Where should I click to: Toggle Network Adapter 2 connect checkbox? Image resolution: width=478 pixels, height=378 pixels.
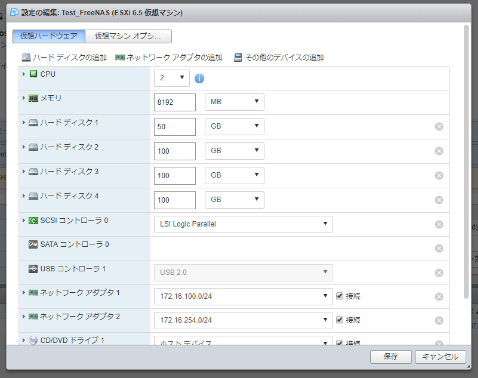(339, 320)
